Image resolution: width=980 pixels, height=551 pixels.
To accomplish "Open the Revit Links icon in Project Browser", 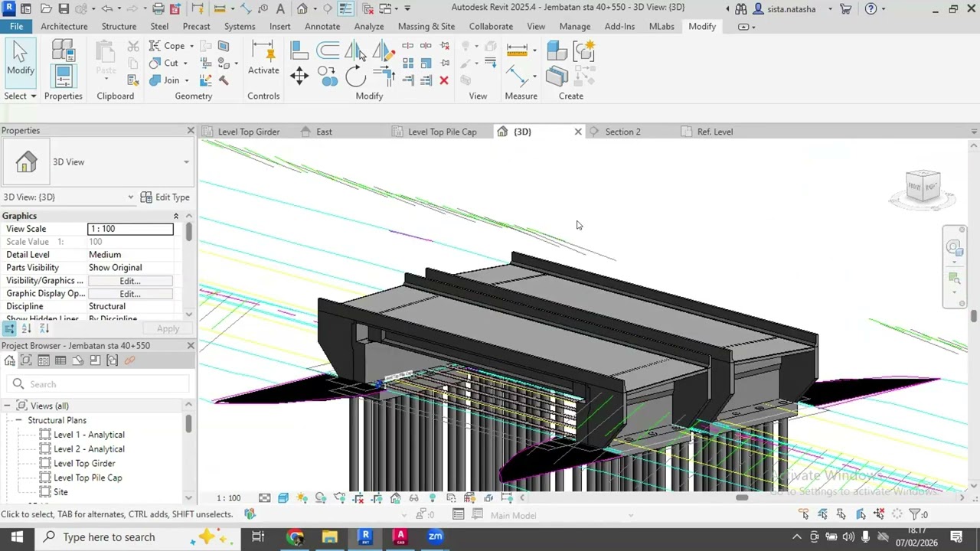I will 129,360.
